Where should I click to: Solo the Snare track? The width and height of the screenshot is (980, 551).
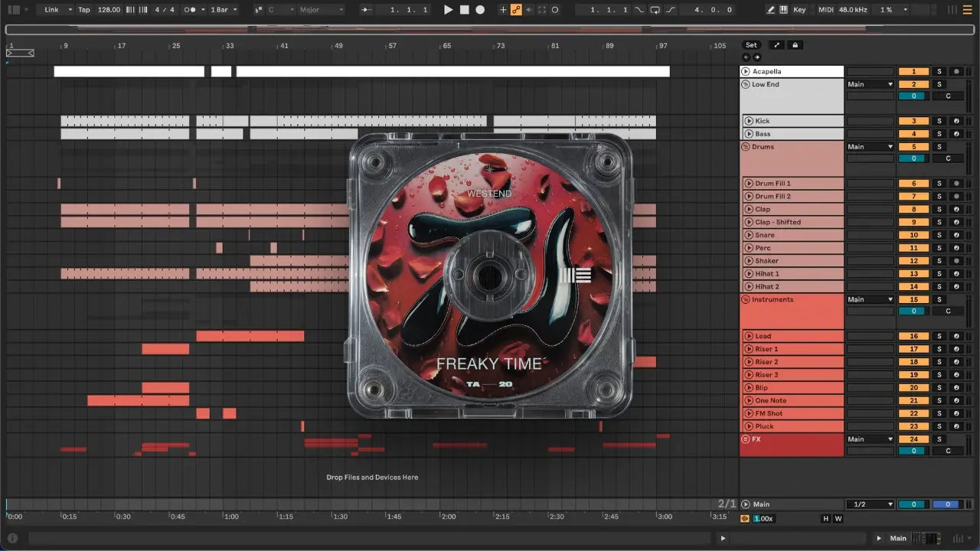pos(939,235)
